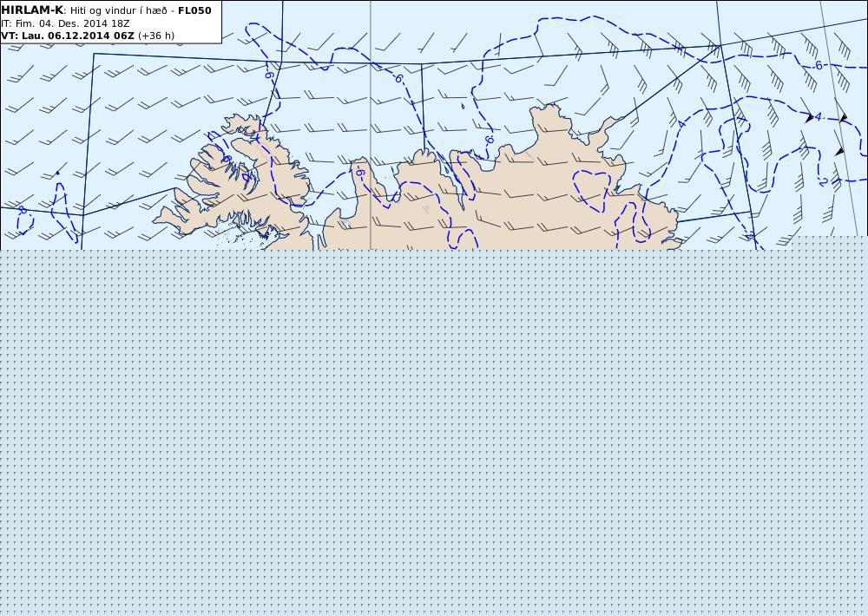Click the 'Hiti og vindur í hæð' label
Image resolution: width=868 pixels, height=616 pixels.
118,11
